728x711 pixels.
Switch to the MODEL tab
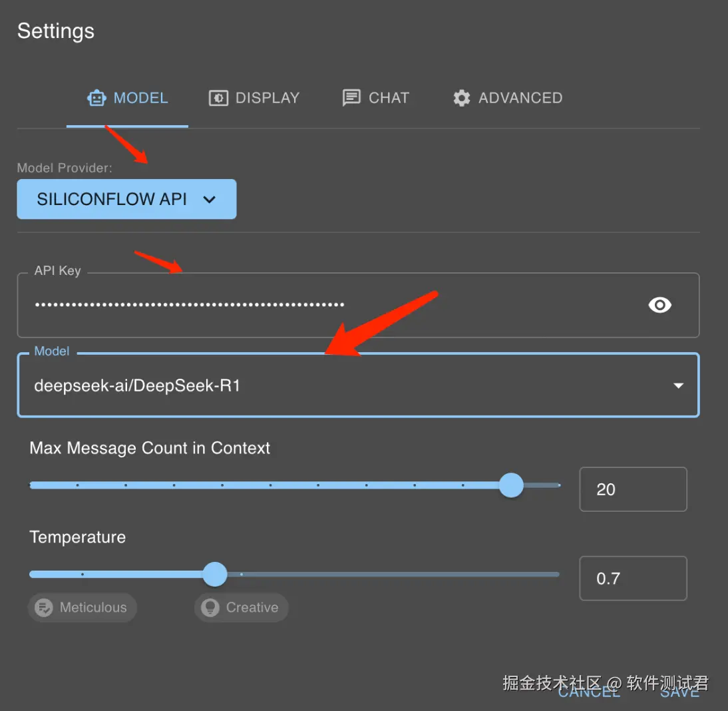pyautogui.click(x=127, y=98)
